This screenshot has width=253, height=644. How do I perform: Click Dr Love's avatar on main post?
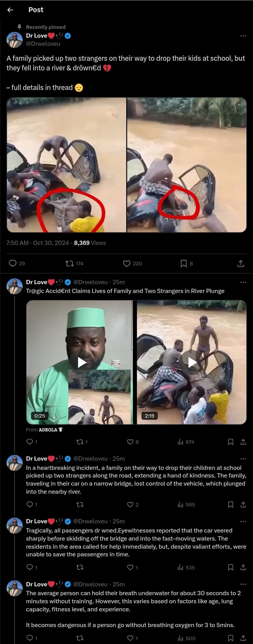pos(15,40)
